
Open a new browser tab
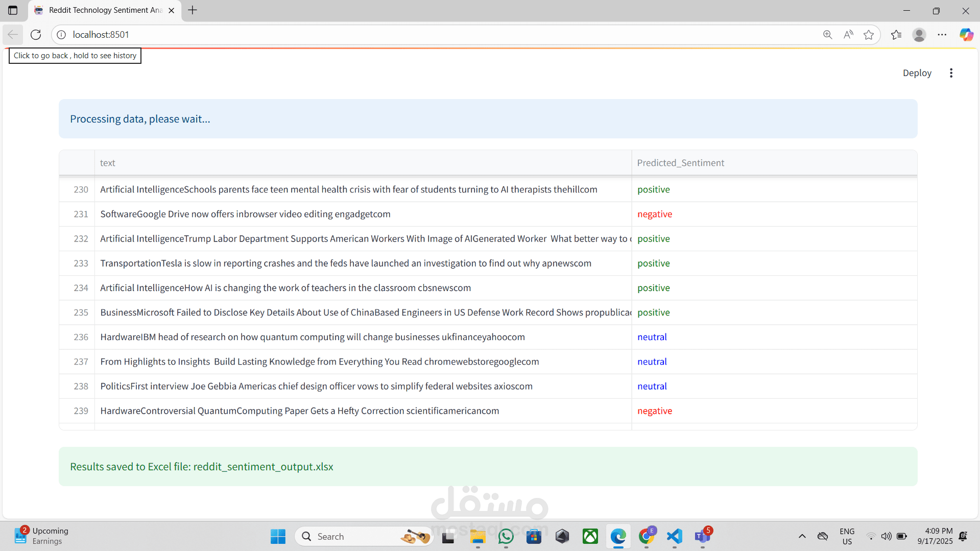click(x=193, y=10)
